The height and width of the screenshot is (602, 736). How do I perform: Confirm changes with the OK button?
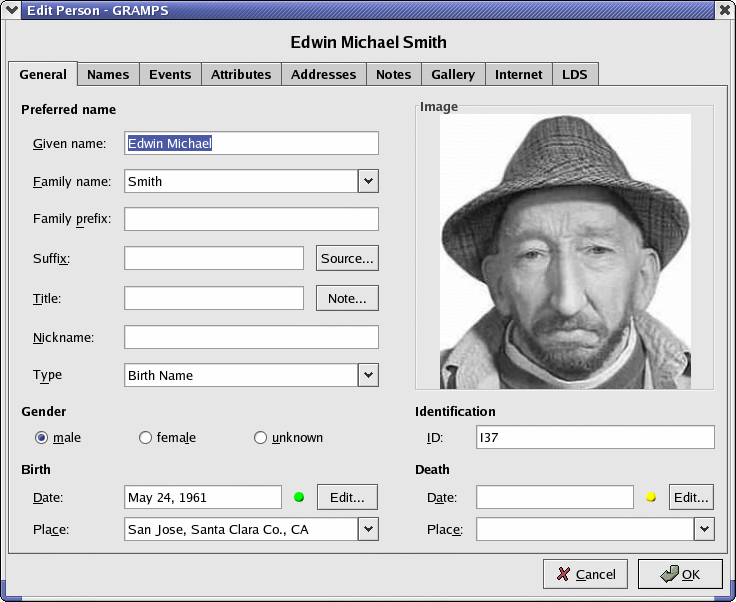680,574
